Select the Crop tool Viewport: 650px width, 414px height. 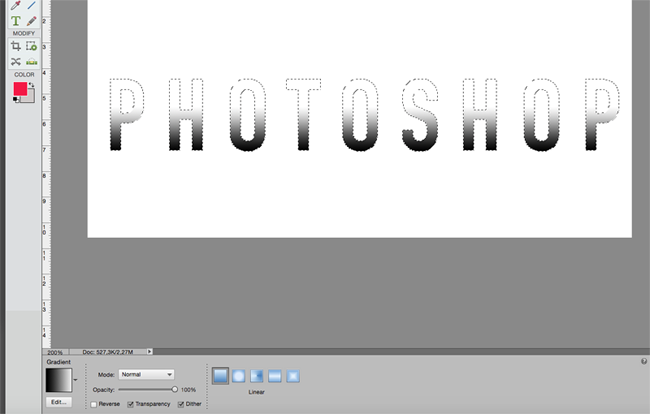click(16, 46)
